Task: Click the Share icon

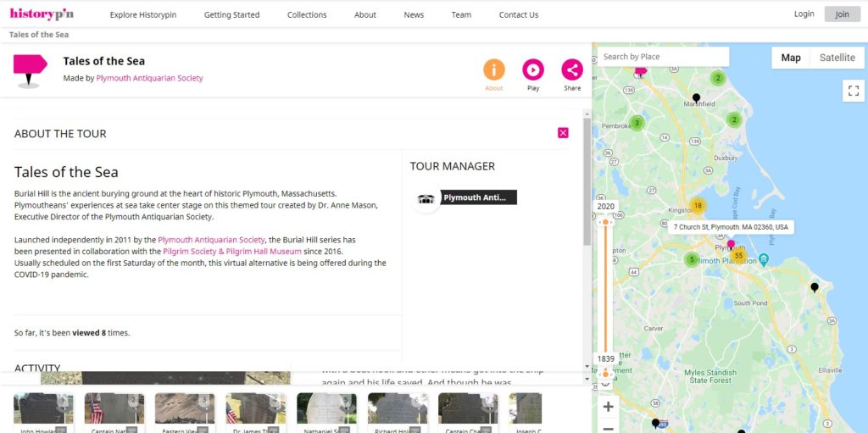Action: [572, 70]
